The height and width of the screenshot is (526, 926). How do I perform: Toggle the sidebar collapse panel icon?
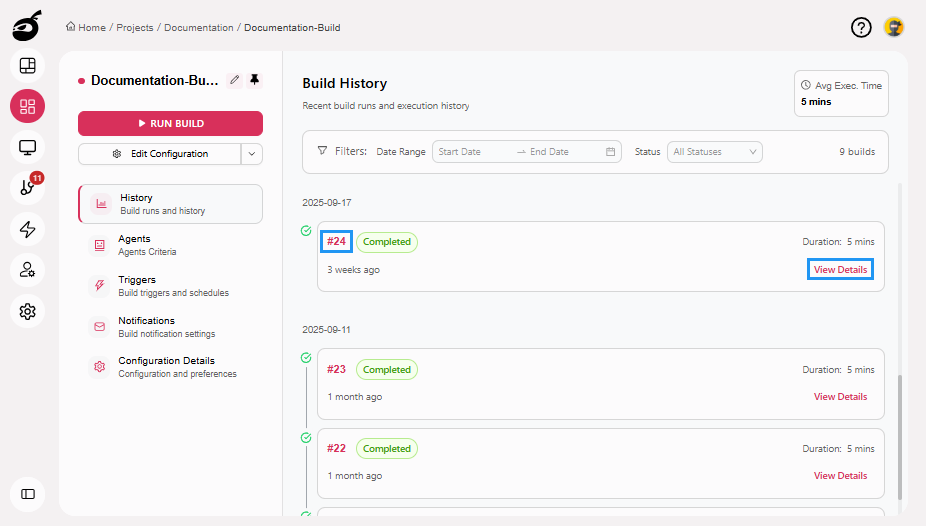coord(27,494)
